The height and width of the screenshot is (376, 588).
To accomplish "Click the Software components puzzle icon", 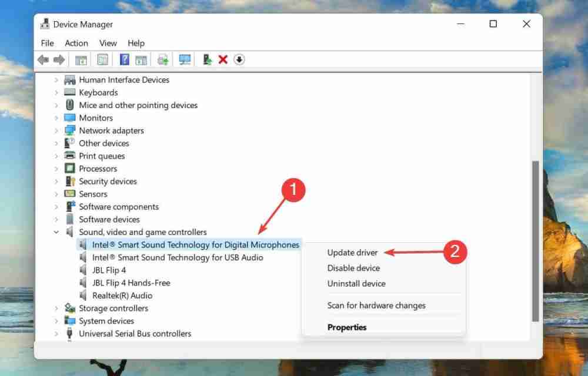I will (x=70, y=206).
